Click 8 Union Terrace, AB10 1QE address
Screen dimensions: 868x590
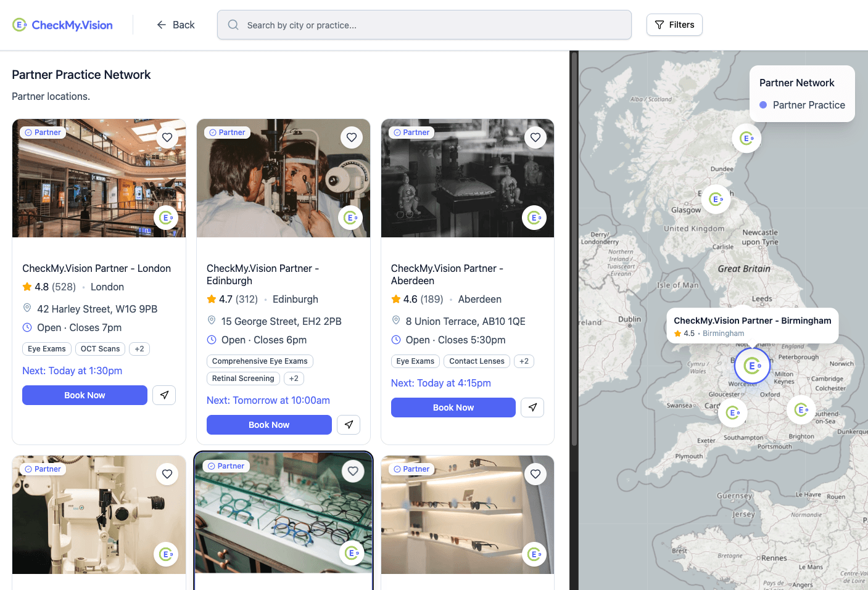click(465, 321)
